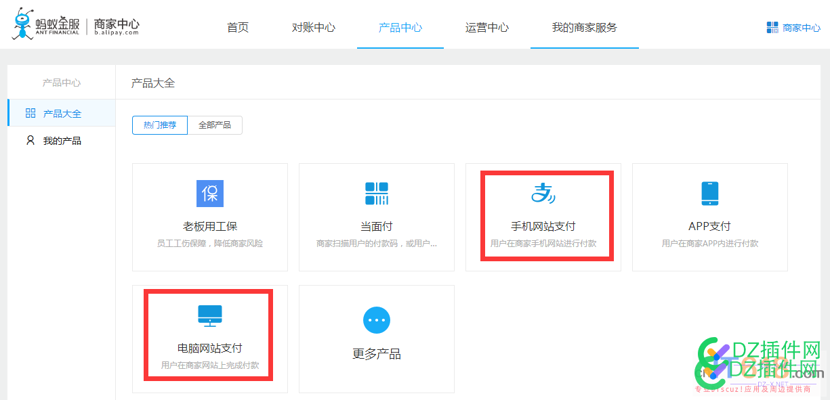Click the Ant Financial ant logo

tap(22, 24)
